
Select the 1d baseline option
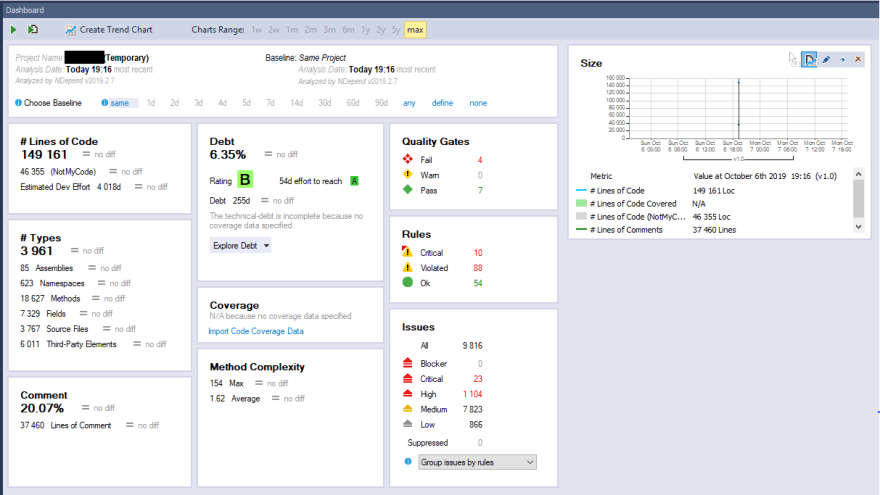(x=151, y=103)
